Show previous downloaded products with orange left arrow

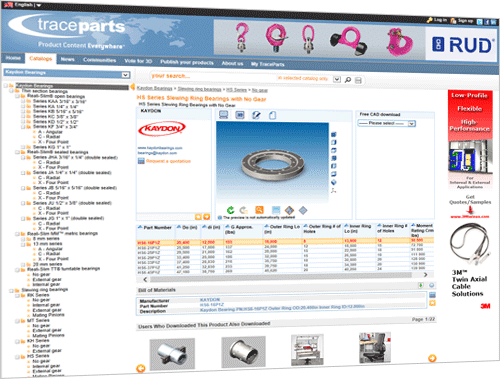(x=141, y=368)
